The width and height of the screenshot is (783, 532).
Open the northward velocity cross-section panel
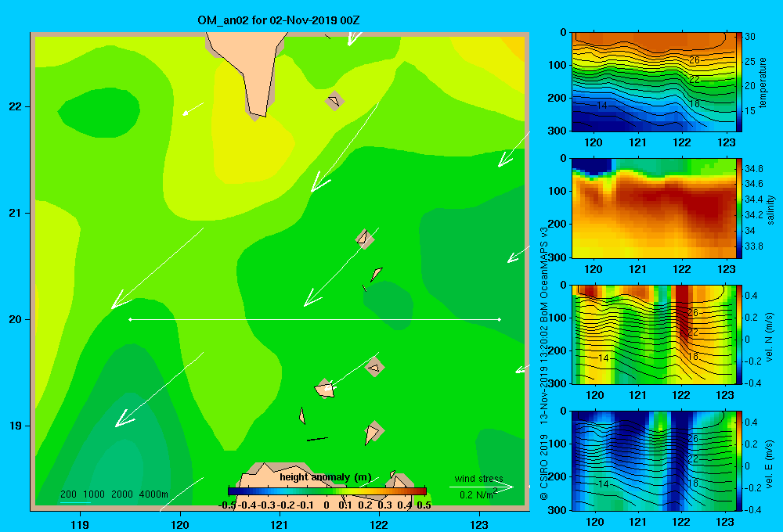pos(654,334)
